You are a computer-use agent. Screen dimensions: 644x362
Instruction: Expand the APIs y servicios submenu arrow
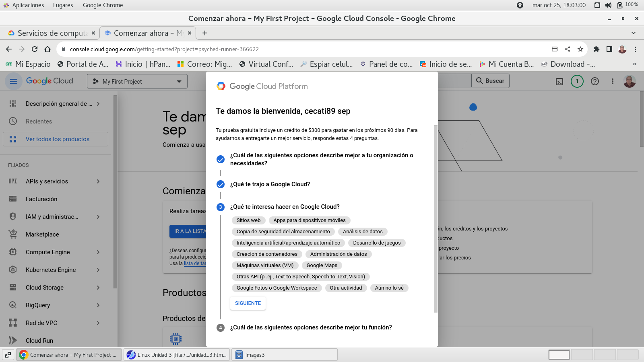(x=98, y=181)
